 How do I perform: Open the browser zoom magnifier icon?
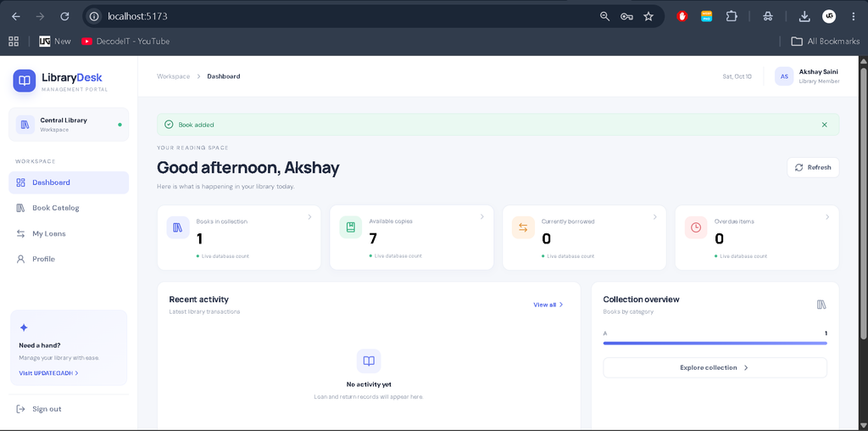605,17
